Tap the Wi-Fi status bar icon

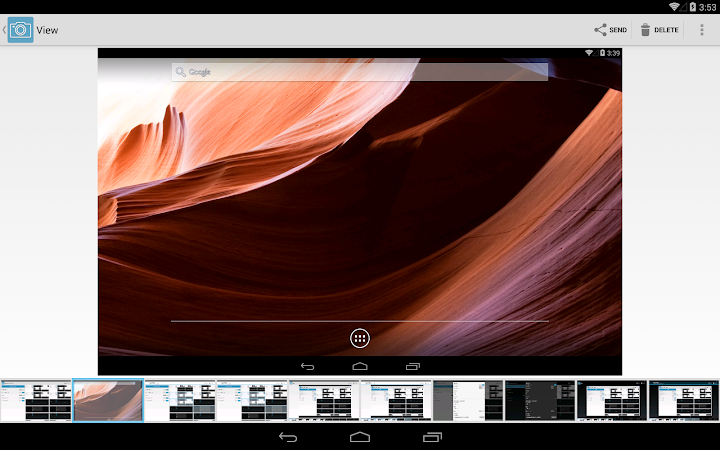[x=674, y=6]
